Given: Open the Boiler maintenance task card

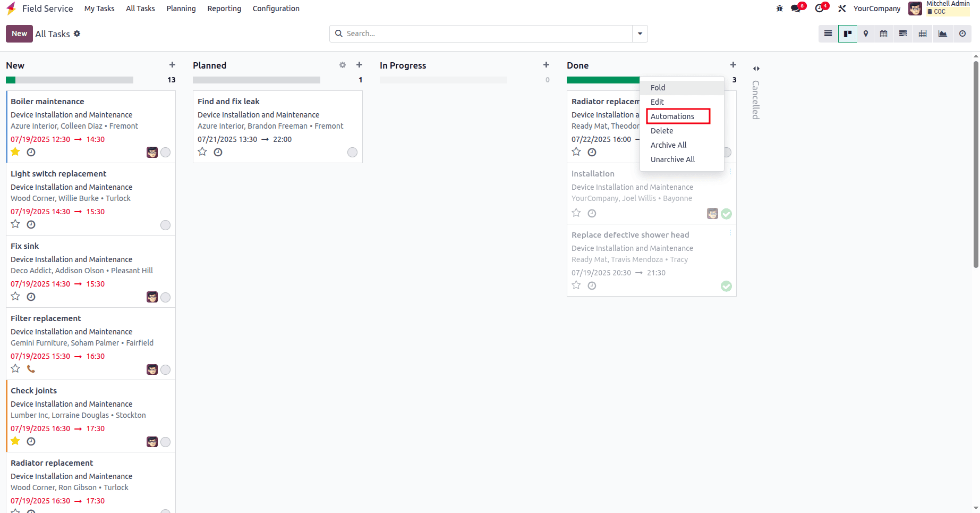Looking at the screenshot, I should 91,127.
